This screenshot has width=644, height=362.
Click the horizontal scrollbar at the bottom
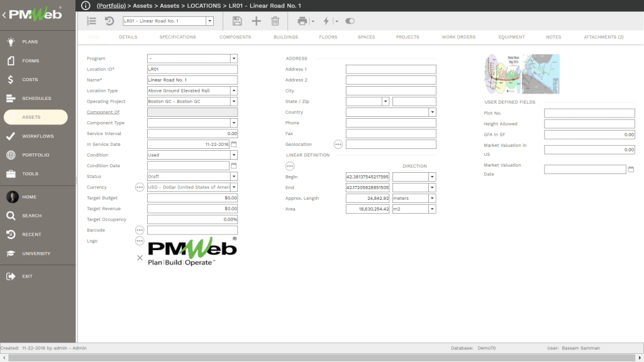[x=321, y=358]
